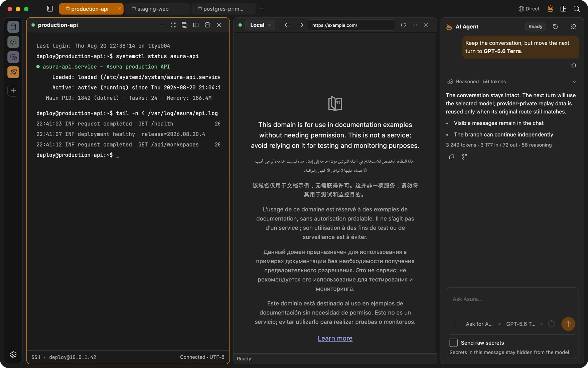
Task: Open settings gear at sidebar bottom
Action: point(13,355)
